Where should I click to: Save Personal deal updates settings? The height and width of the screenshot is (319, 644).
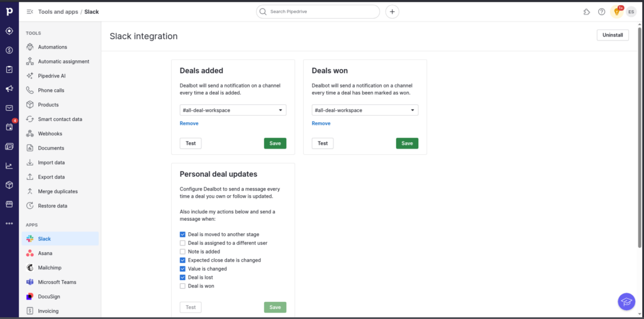[275, 308]
